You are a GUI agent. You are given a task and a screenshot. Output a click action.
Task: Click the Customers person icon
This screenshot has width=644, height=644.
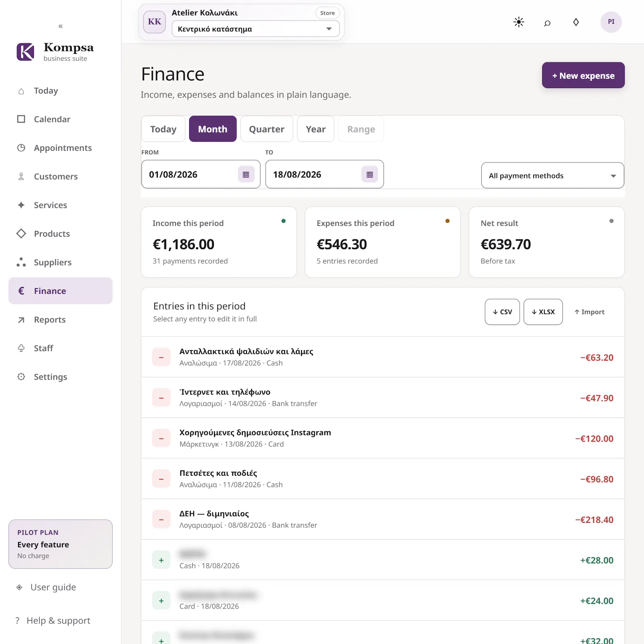pos(21,176)
